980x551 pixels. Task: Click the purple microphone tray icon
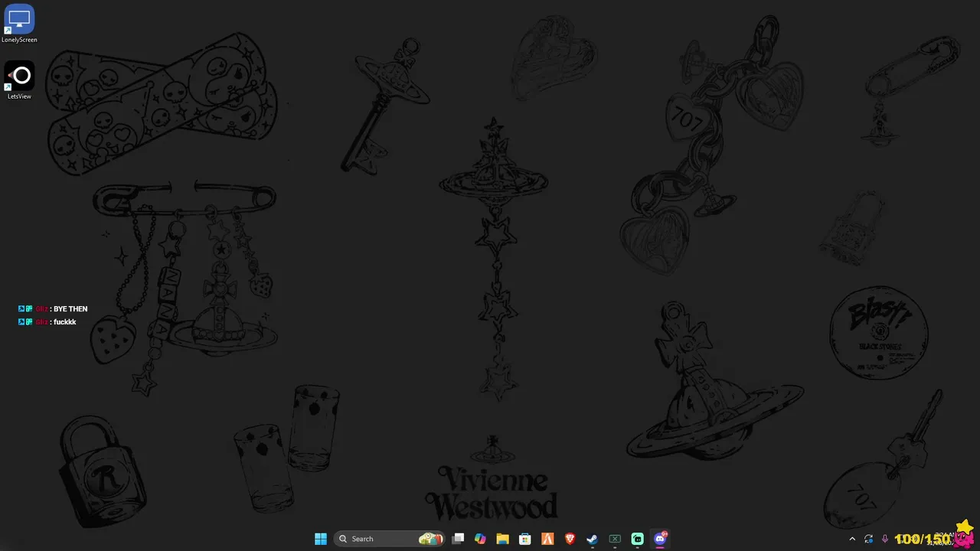coord(885,539)
